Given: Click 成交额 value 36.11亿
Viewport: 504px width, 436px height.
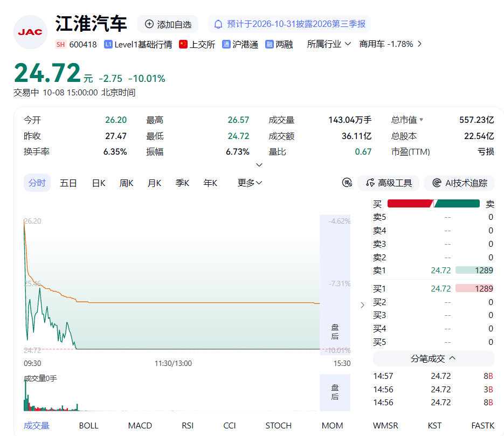Looking at the screenshot, I should [356, 136].
